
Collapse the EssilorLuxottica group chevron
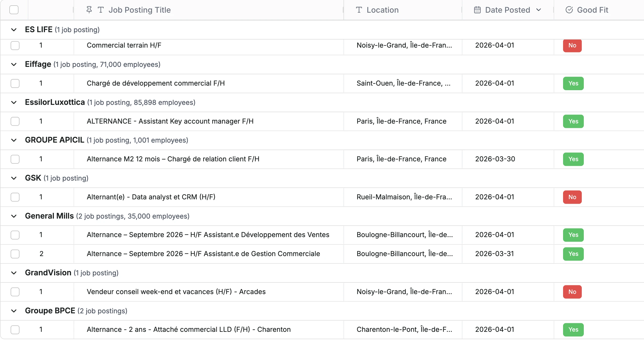click(x=14, y=102)
